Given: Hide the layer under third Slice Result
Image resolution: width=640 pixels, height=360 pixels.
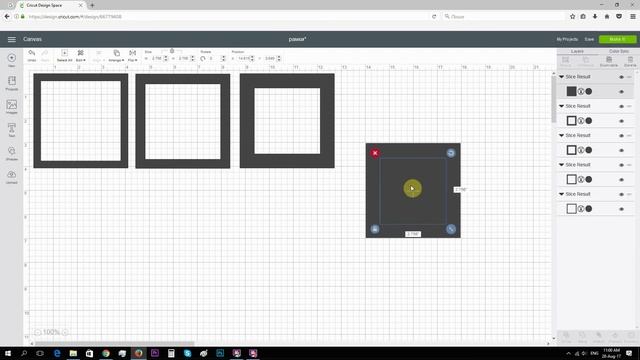Looking at the screenshot, I should [x=621, y=150].
